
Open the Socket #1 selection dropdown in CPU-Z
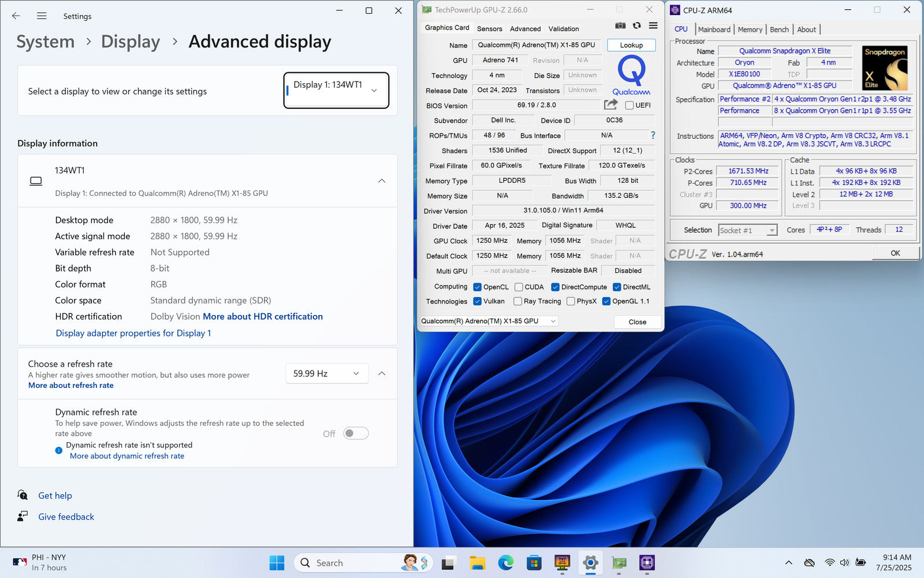[x=748, y=230]
